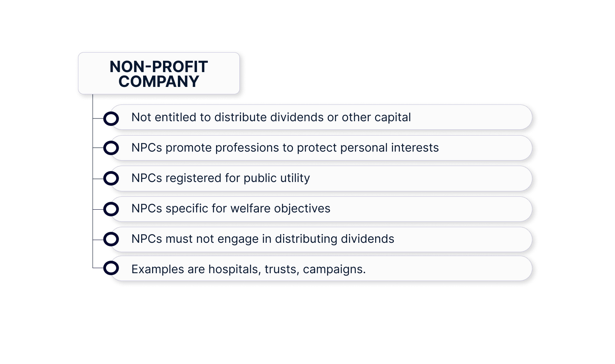
Task: Select the bullet next to 'Examples are hospitals'
Action: coord(111,268)
